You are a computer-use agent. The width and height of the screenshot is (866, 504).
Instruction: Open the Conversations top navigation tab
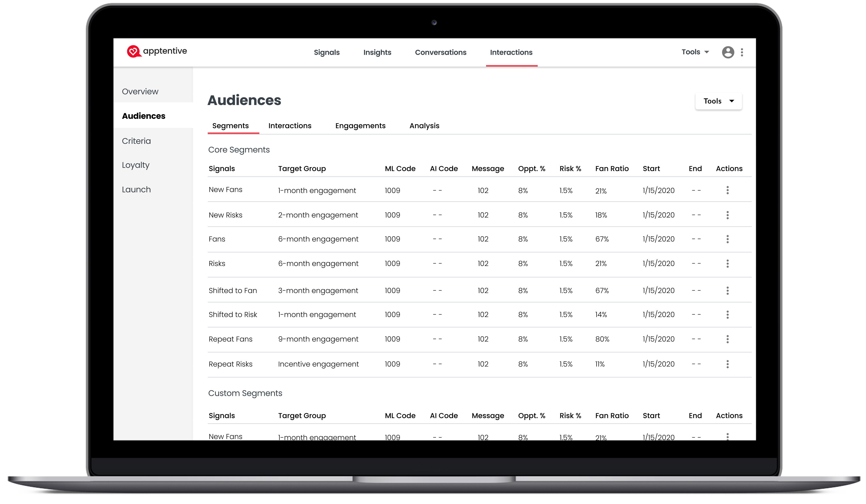click(x=441, y=52)
